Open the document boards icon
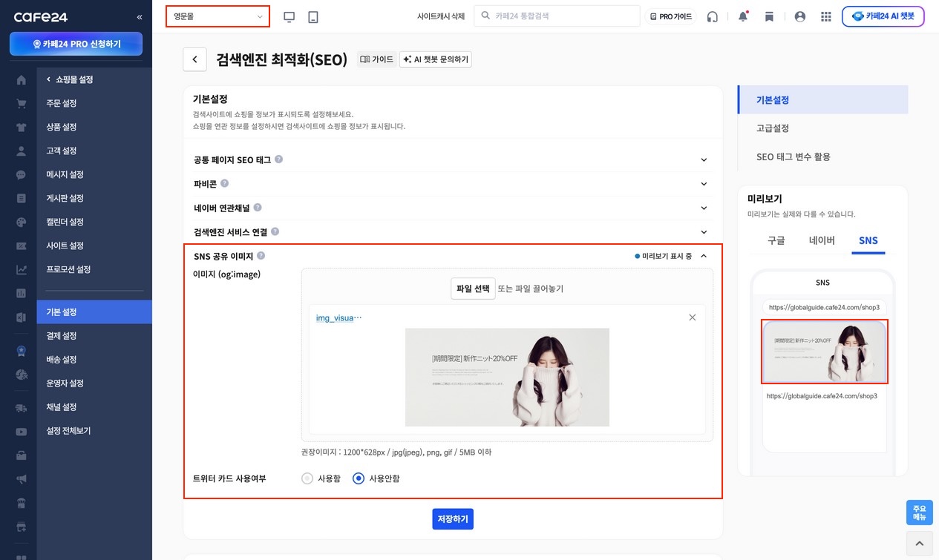 pyautogui.click(x=21, y=199)
